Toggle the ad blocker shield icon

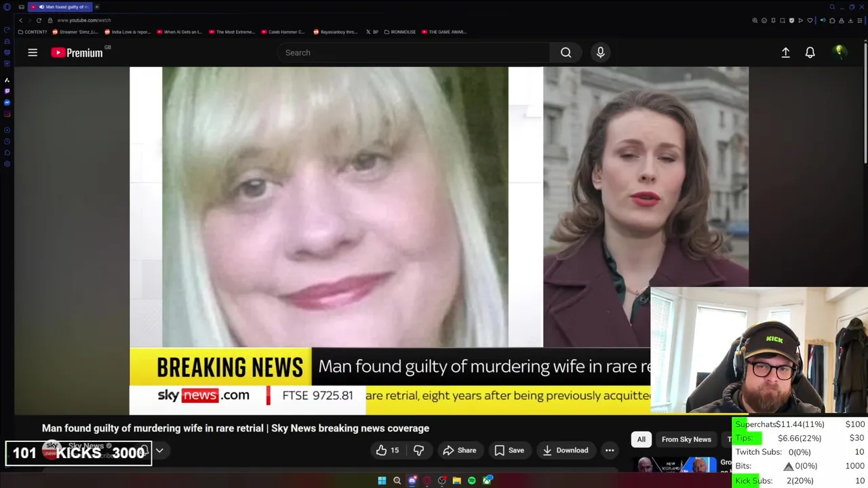click(791, 20)
